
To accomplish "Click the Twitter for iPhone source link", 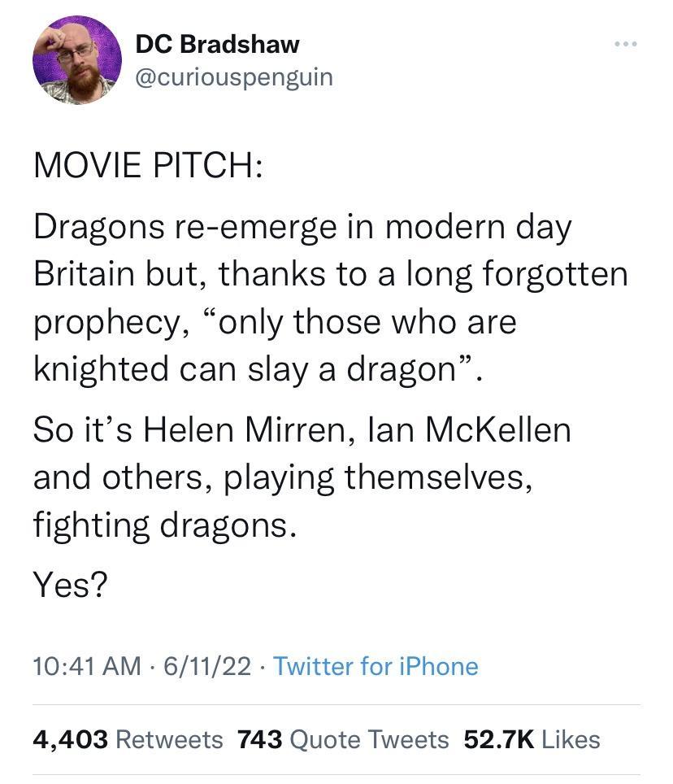I will (x=376, y=666).
